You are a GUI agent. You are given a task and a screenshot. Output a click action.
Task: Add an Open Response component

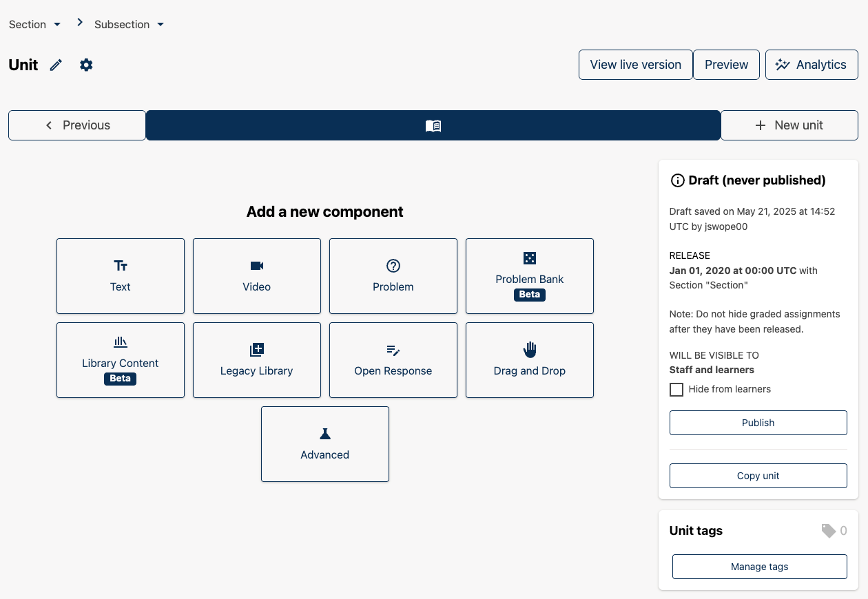pos(393,360)
